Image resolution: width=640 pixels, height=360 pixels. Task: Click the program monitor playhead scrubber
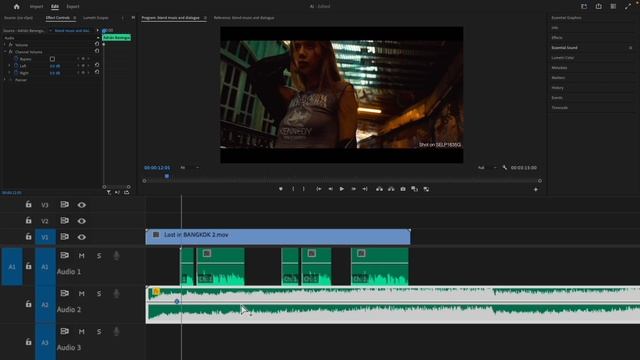click(x=167, y=176)
